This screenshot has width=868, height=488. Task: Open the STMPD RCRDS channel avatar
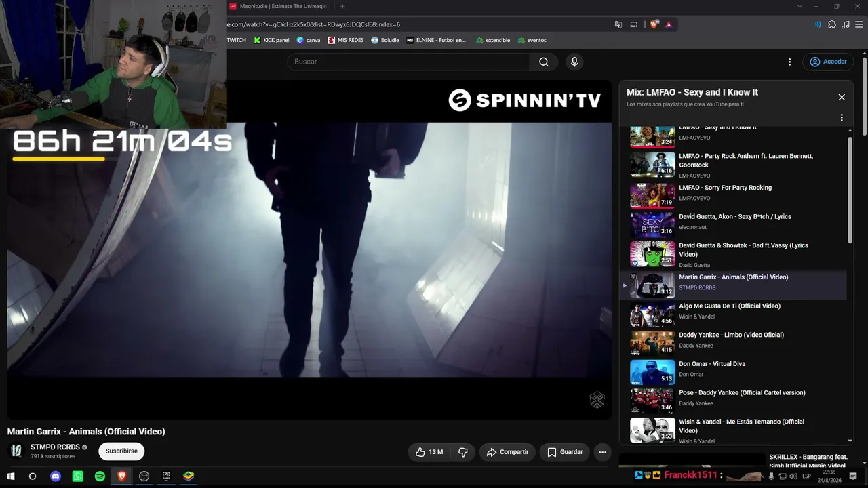point(16,451)
